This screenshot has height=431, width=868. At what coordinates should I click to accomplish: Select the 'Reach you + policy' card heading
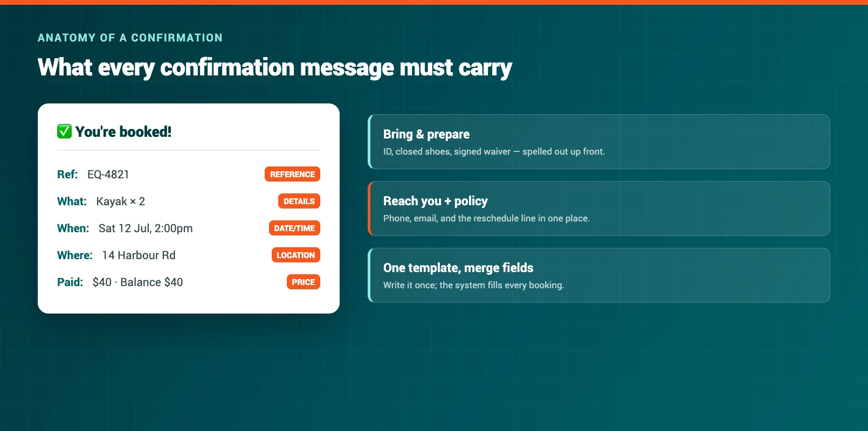(x=436, y=201)
